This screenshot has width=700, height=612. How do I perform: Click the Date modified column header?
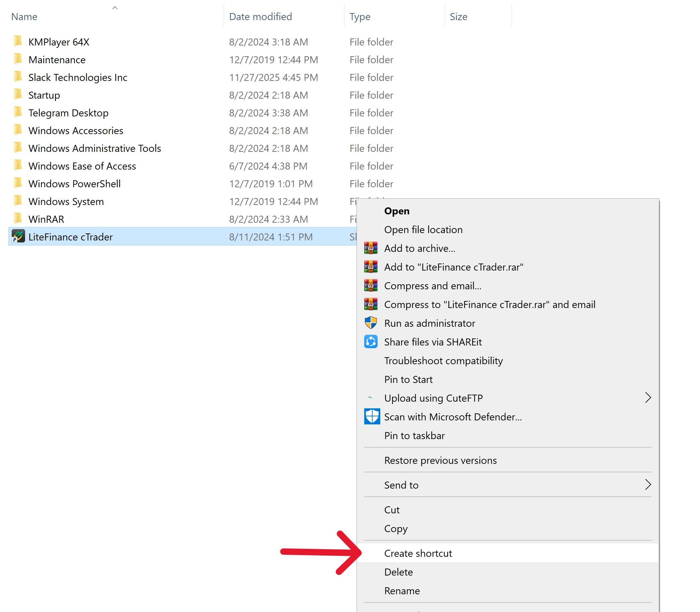tap(260, 17)
